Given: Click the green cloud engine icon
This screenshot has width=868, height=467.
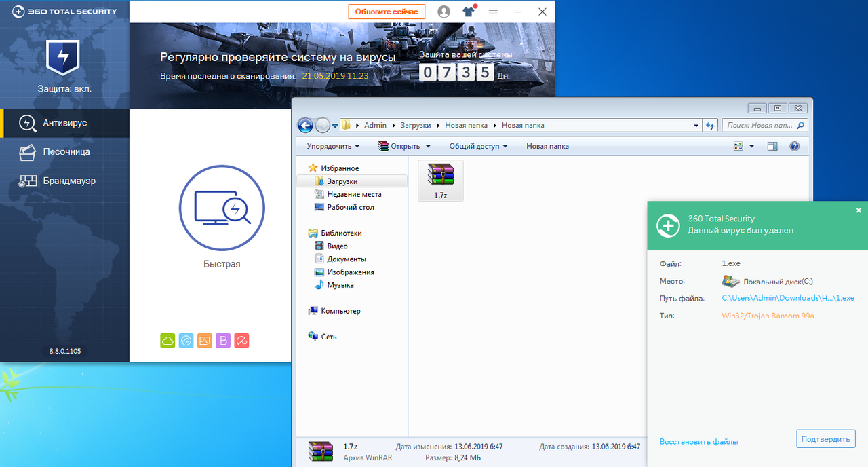Looking at the screenshot, I should (167, 341).
